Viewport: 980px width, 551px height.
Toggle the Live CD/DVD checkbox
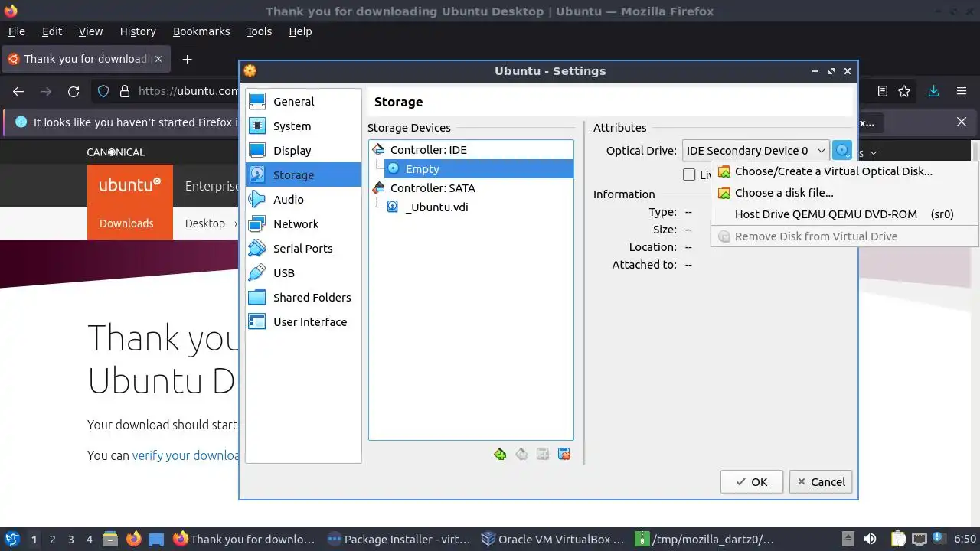689,175
